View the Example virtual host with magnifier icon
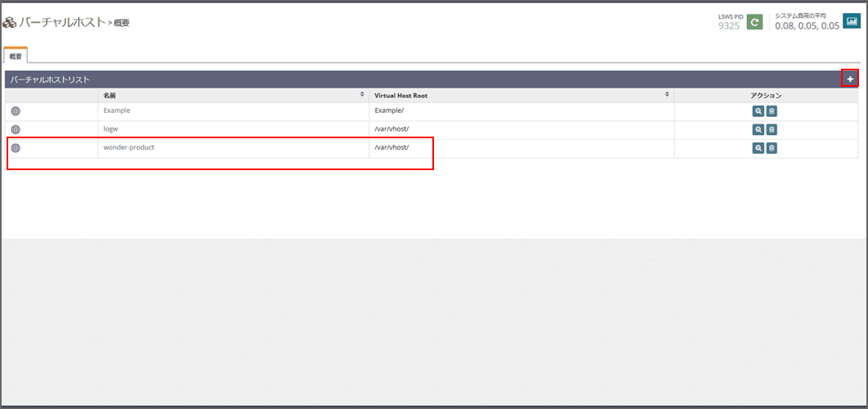This screenshot has width=868, height=409. pyautogui.click(x=758, y=110)
